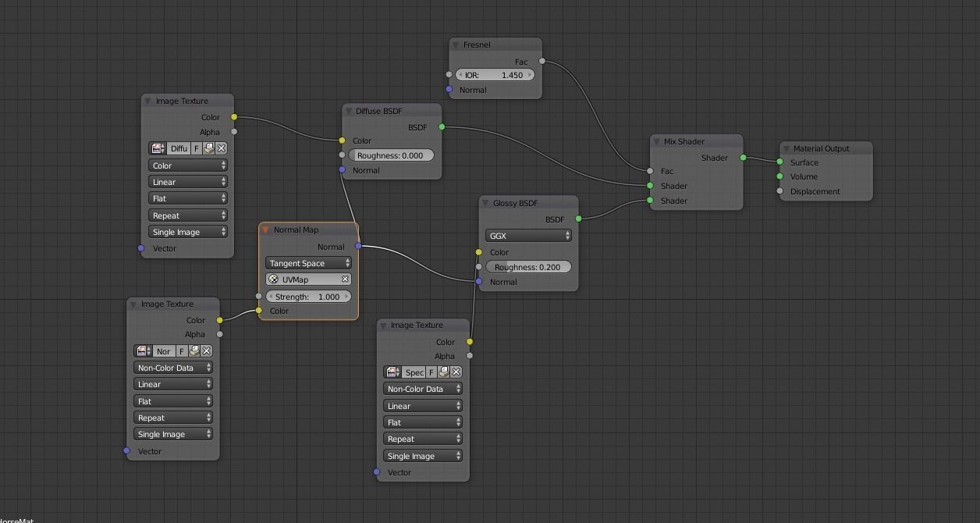Viewport: 980px width, 523px height.
Task: Click Spec texture Color output socket
Action: (470, 341)
